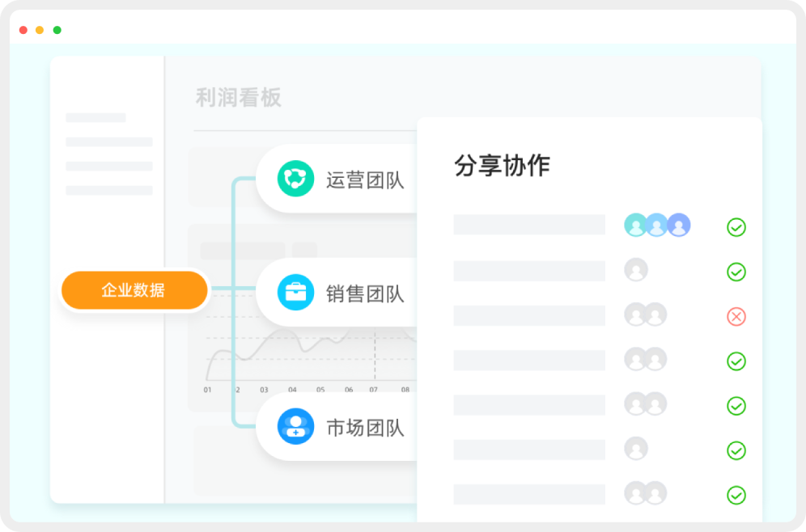Click the blue briefcase sales team icon

click(x=295, y=293)
